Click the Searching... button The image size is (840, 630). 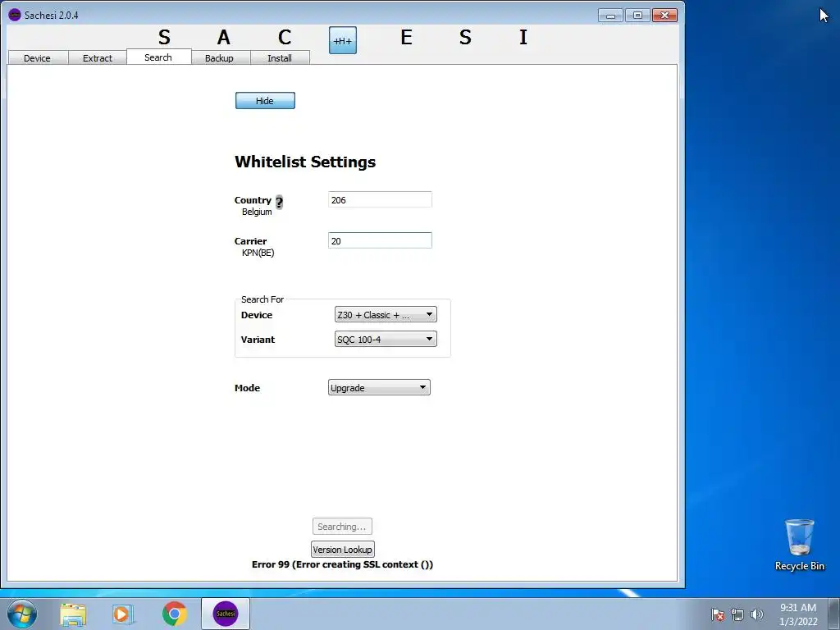point(342,526)
